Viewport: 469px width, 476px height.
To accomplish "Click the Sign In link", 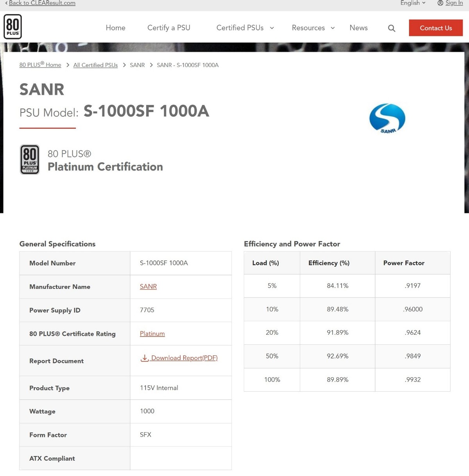I will pos(454,3).
